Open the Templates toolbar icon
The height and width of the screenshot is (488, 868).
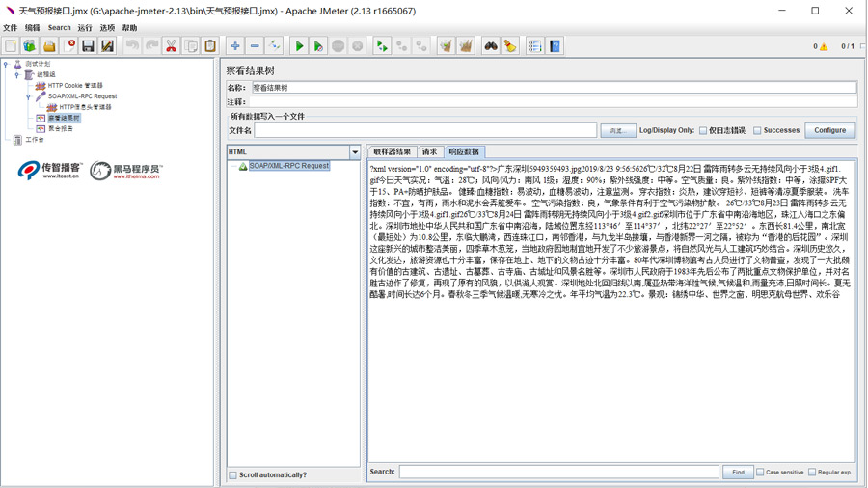(29, 46)
